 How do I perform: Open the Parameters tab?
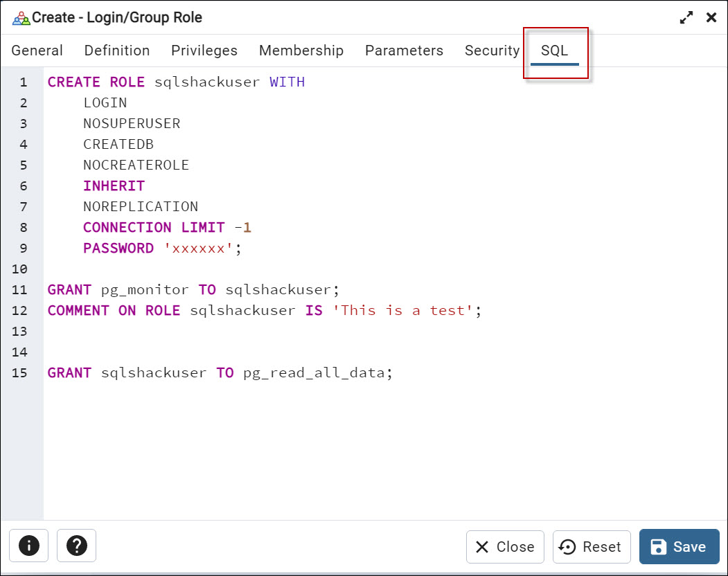(x=404, y=51)
